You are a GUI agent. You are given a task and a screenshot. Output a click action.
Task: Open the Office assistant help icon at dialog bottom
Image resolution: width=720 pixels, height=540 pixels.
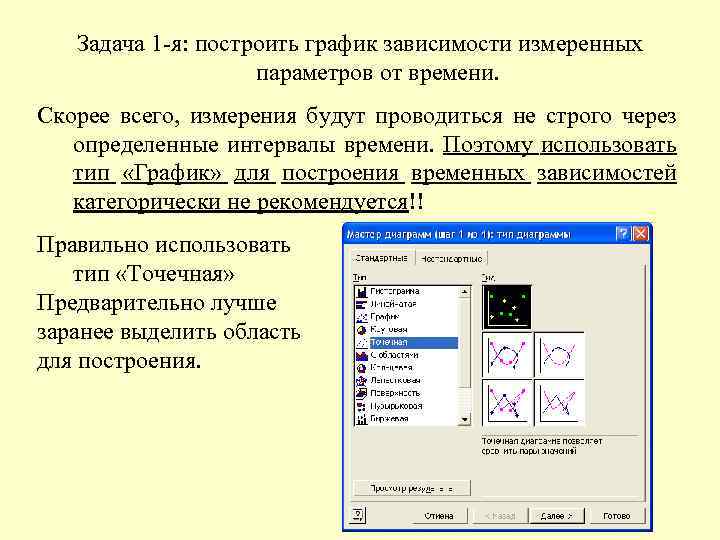[359, 515]
